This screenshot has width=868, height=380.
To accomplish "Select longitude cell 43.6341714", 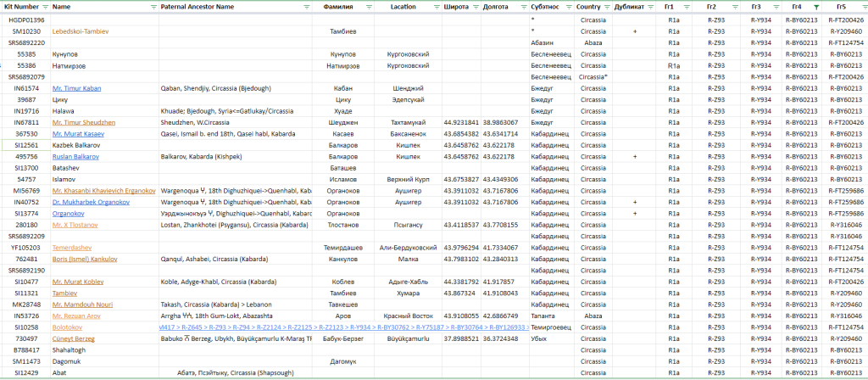I will coord(504,134).
